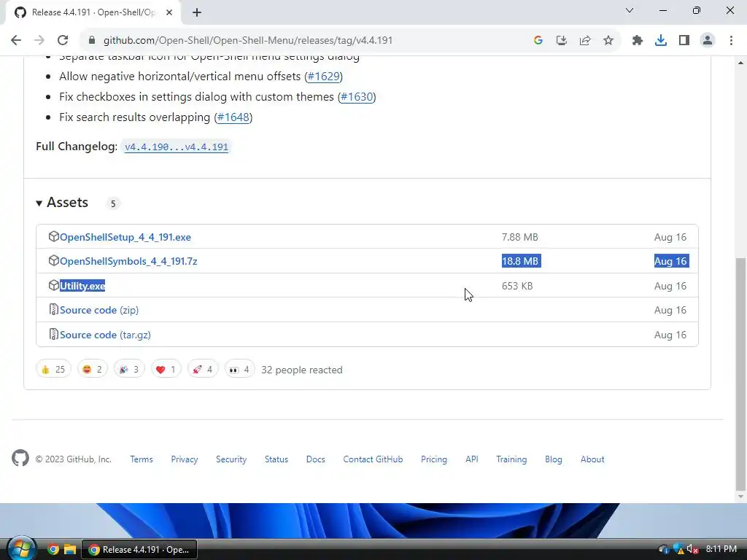Reload the GitHub release page
747x560 pixels.
coord(63,41)
